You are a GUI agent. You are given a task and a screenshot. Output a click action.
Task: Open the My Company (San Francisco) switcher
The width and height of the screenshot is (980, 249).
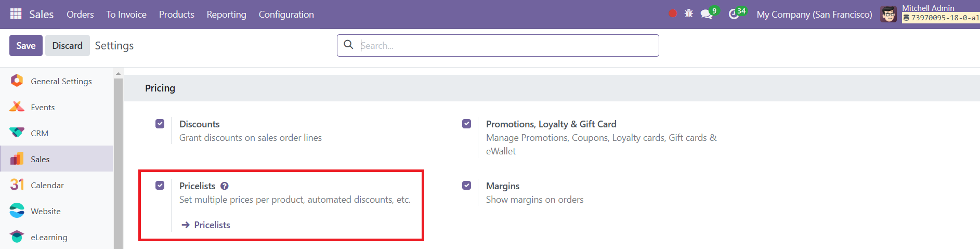(815, 15)
